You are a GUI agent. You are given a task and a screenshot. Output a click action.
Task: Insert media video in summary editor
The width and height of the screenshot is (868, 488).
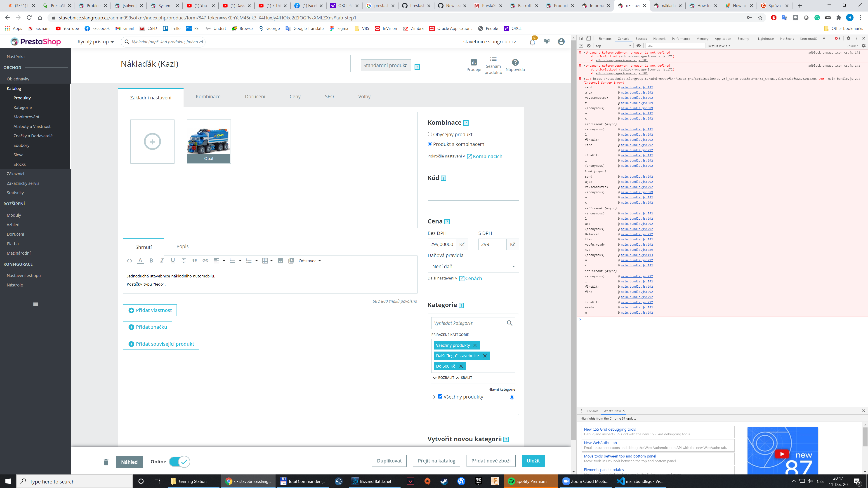click(x=291, y=261)
